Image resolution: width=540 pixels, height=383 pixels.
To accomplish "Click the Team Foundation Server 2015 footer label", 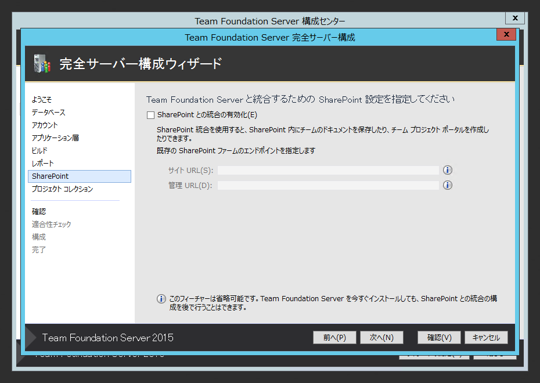I will [107, 338].
